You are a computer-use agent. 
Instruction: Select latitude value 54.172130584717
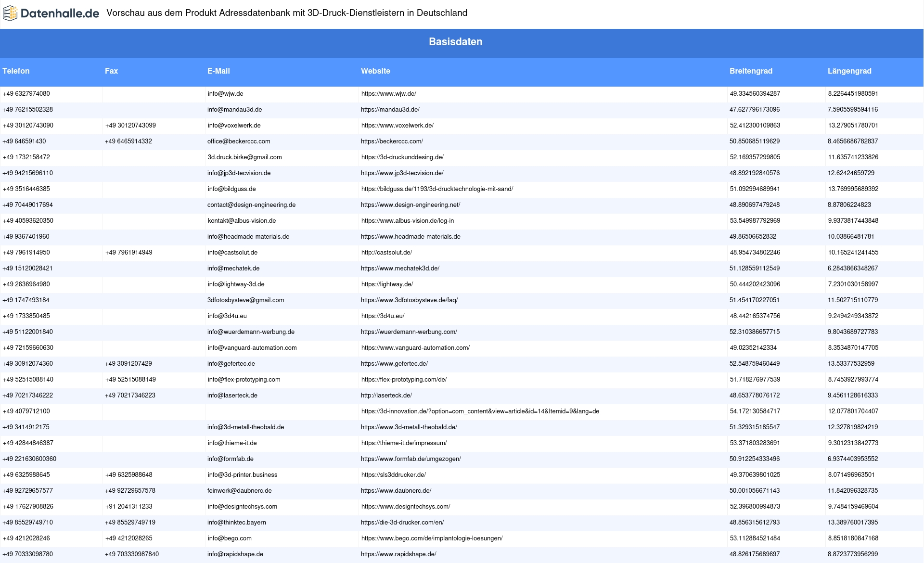pos(755,411)
